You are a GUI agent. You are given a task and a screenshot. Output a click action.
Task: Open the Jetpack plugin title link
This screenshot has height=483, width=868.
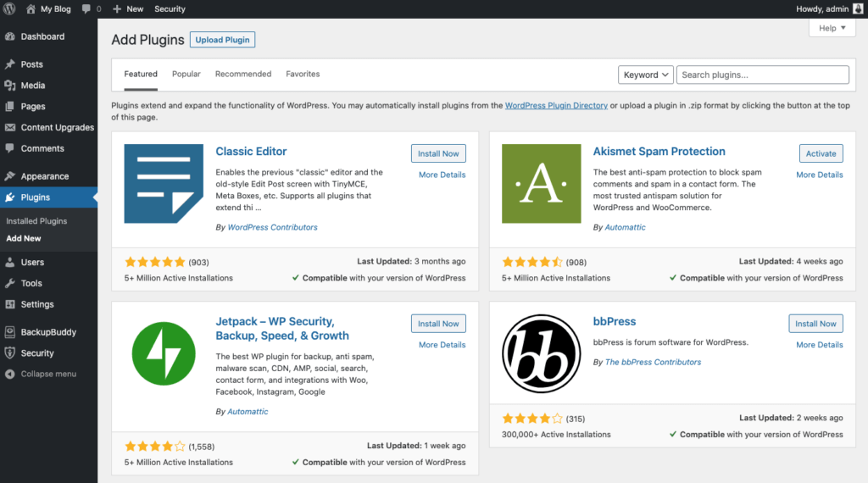coord(282,329)
